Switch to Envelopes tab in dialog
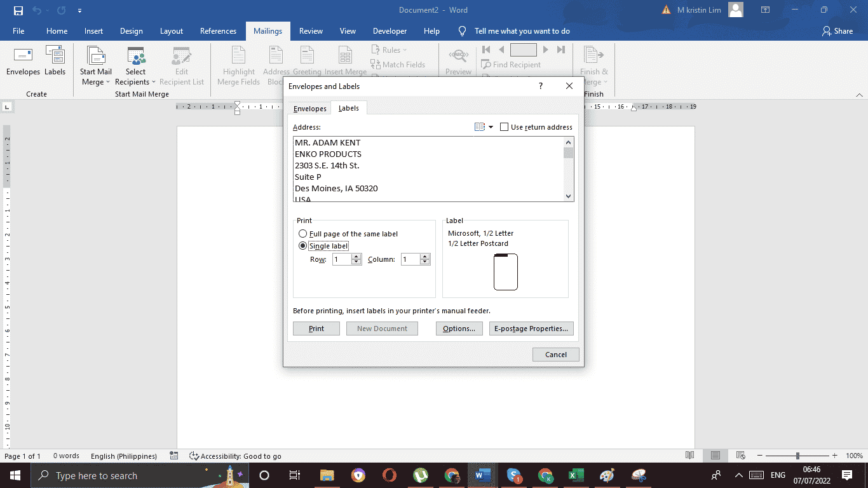The width and height of the screenshot is (868, 488). click(310, 109)
